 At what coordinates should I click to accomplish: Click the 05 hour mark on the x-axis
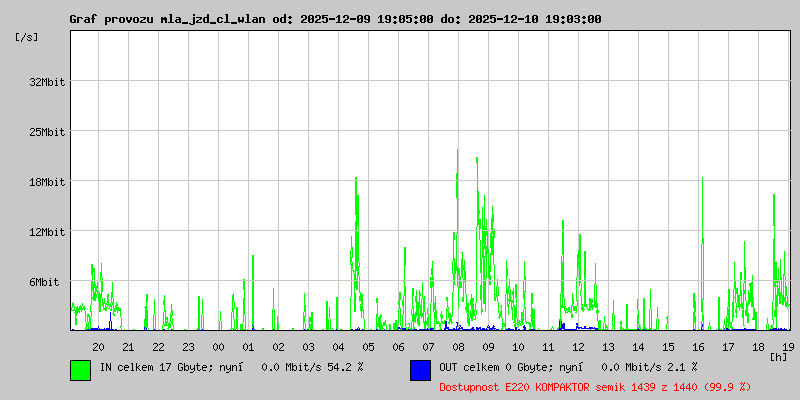click(368, 346)
